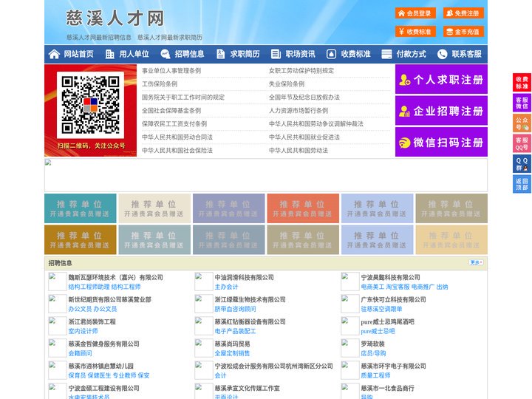Open the orange 公众号 sidebar icon
Screen dimensions: 532x399
[522, 123]
